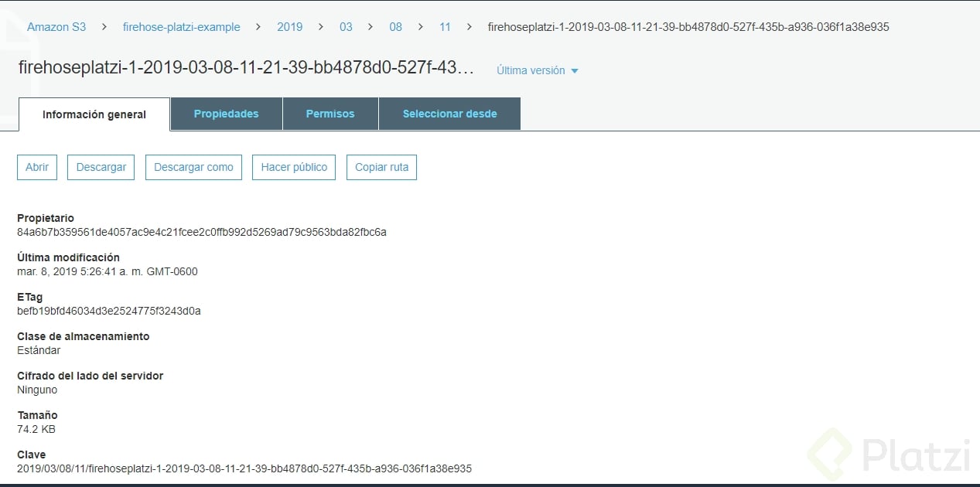980x487 pixels.
Task: Click the Última modificación label
Action: (x=68, y=257)
